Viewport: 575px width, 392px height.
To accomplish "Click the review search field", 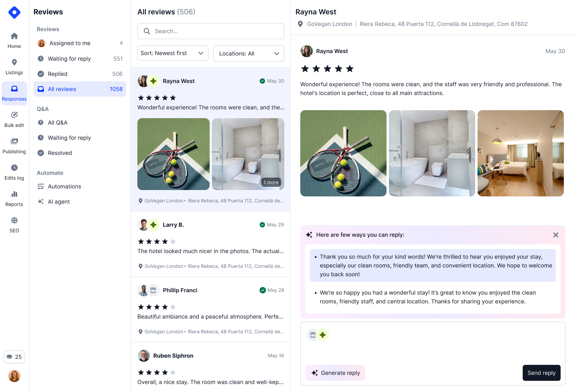I will click(211, 31).
